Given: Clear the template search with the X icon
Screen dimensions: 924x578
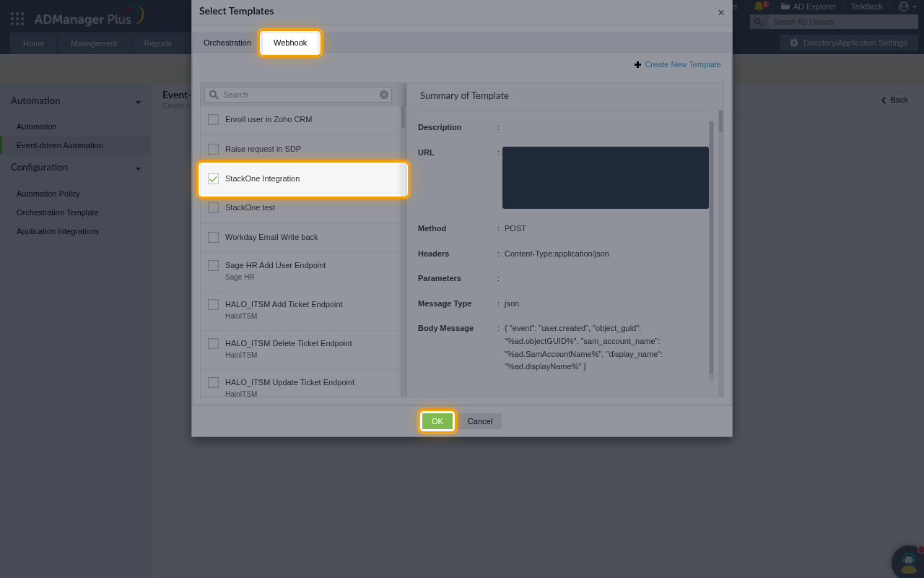Looking at the screenshot, I should coord(384,95).
